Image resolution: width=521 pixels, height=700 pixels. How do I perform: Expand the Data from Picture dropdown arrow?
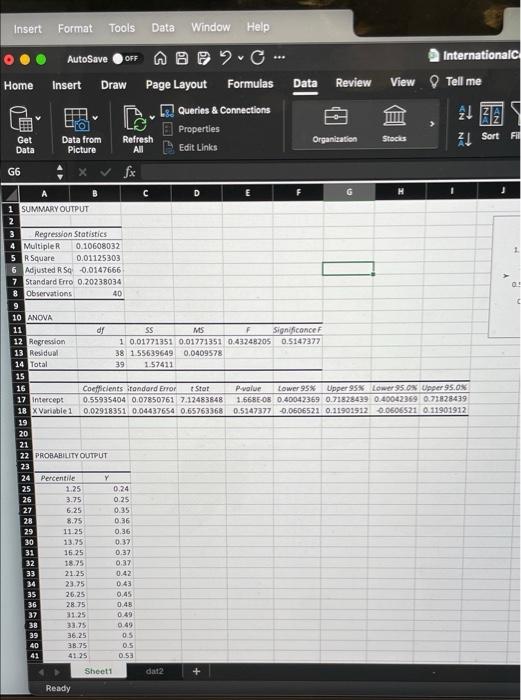[x=95, y=118]
